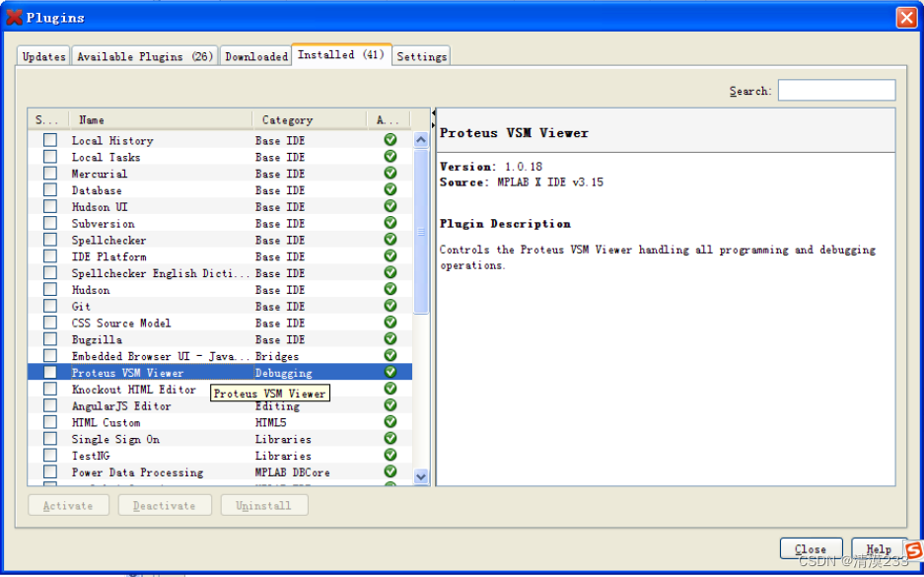Open the Downloaded tab

pos(256,56)
